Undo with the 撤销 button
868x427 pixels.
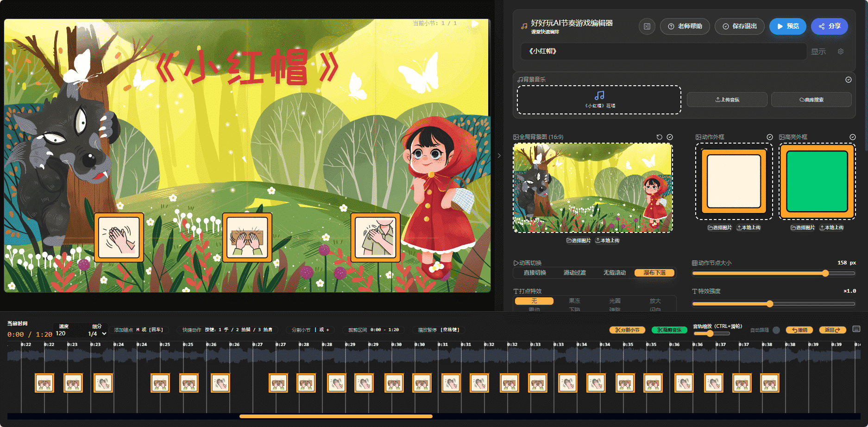799,330
